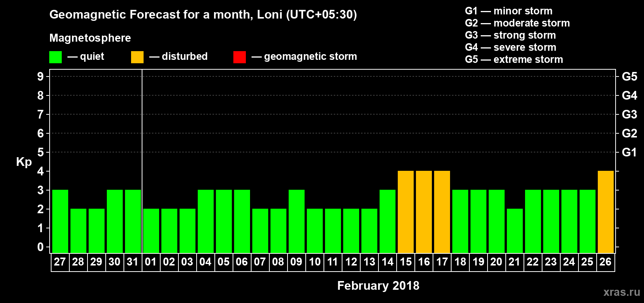This screenshot has height=303, width=644.
Task: Click the date label '07' on the axis
Action: click(x=260, y=262)
